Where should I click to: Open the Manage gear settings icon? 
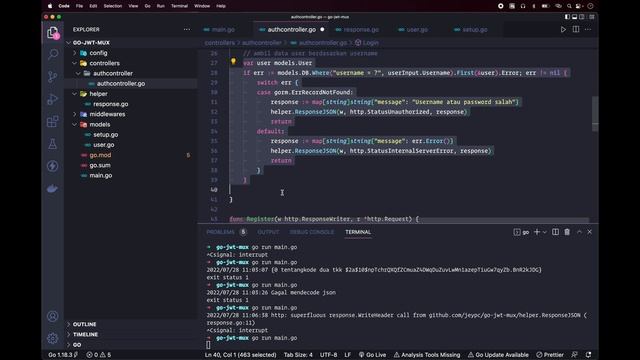tap(53, 338)
